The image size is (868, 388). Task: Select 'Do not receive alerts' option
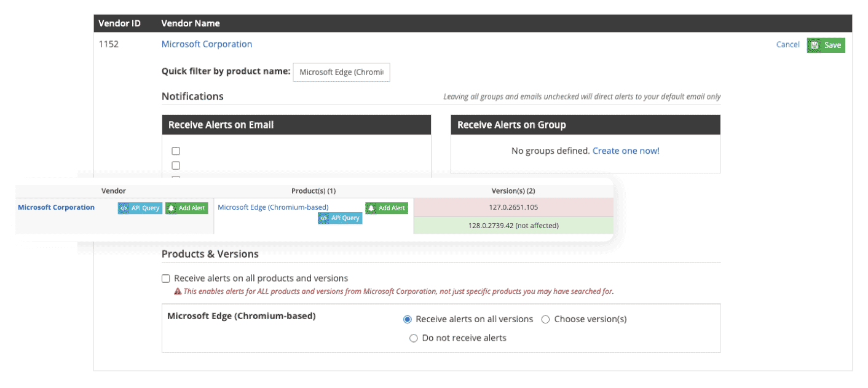coord(414,338)
